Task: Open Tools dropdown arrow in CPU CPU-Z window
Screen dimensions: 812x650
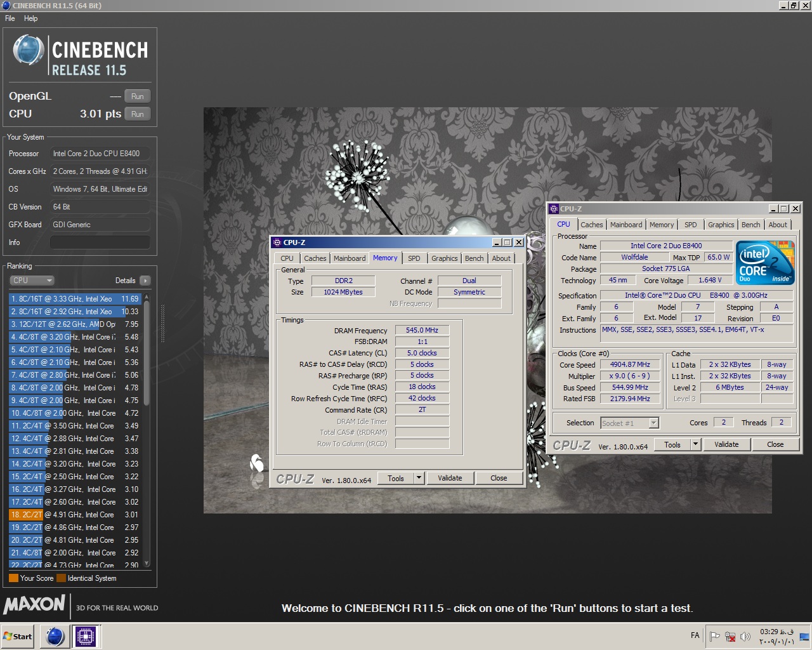Action: pyautogui.click(x=695, y=444)
